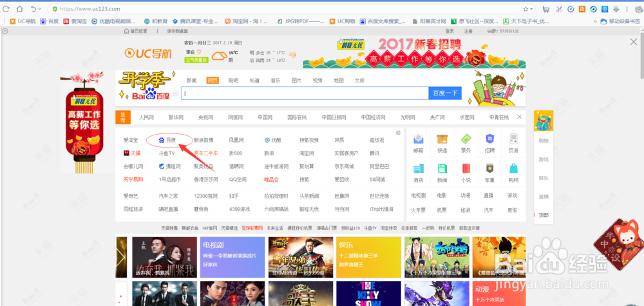Open the 火车票 train ticket link
Image resolution: width=644 pixels, height=306 pixels.
(418, 210)
